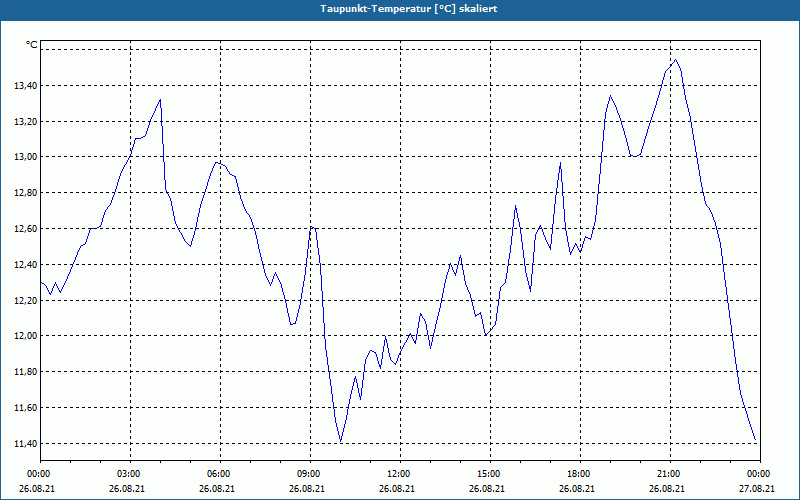This screenshot has height=500, width=800.
Task: Click the 12,40 y-axis value
Action: tap(25, 264)
